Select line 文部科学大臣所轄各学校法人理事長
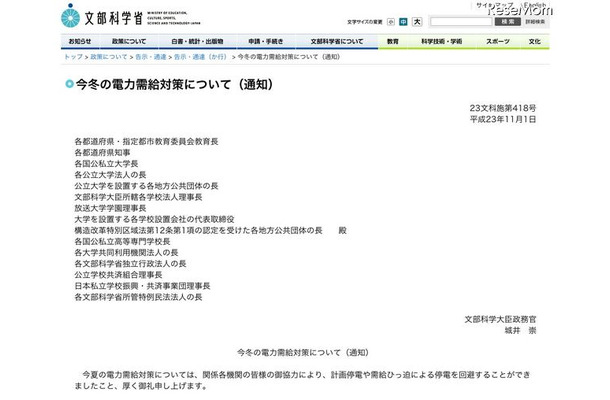This screenshot has width=610, height=400. coord(138,197)
